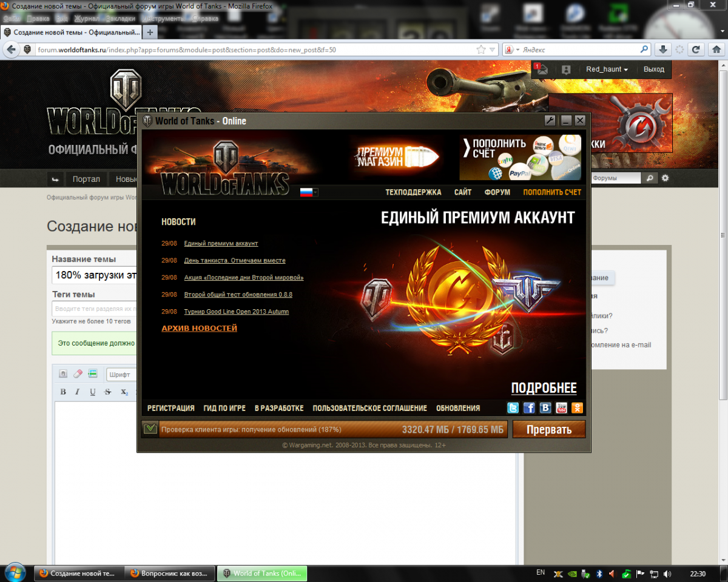Open Форум in the launcher menu
The width and height of the screenshot is (728, 582).
497,192
